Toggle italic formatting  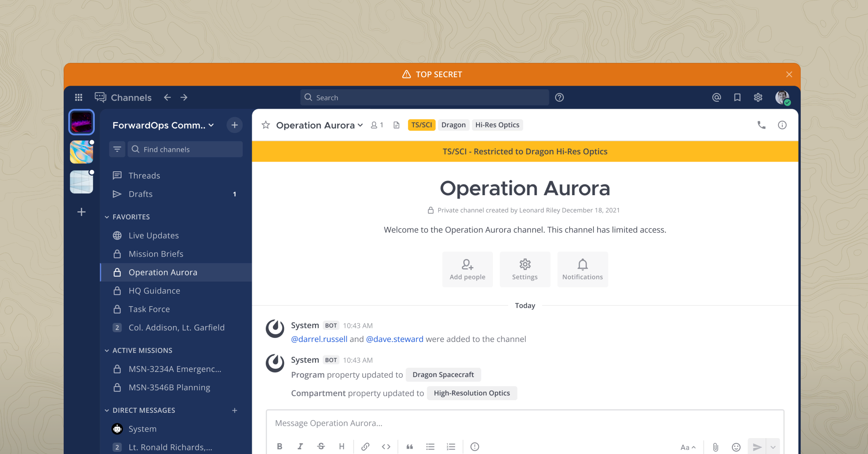[300, 446]
